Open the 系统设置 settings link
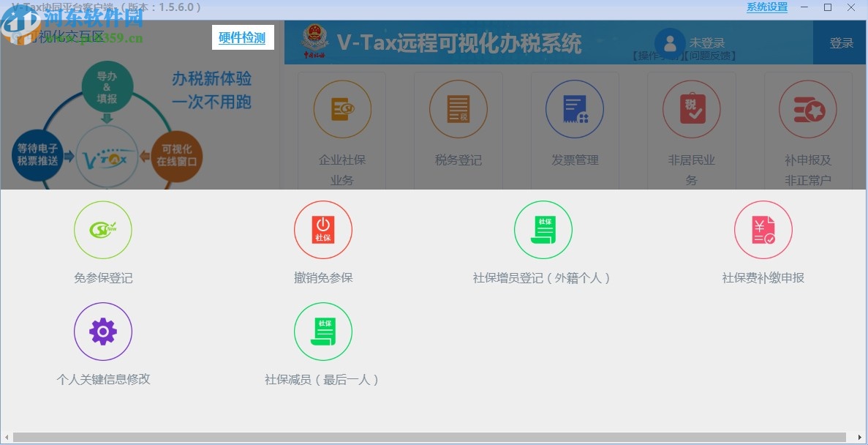This screenshot has width=868, height=445. [x=766, y=7]
